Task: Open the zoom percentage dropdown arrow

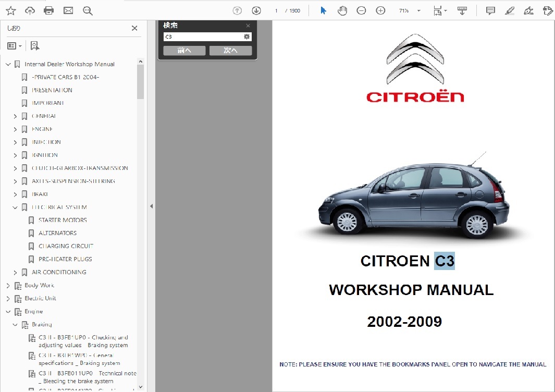Action: point(419,10)
